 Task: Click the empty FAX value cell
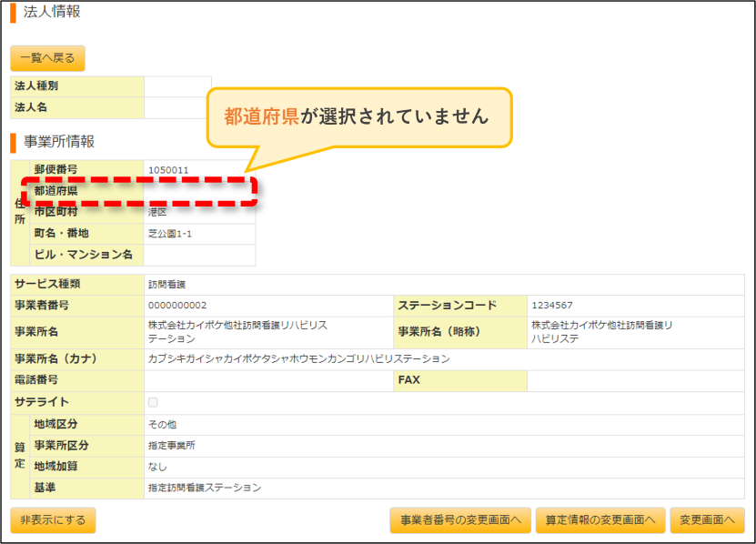(x=636, y=380)
